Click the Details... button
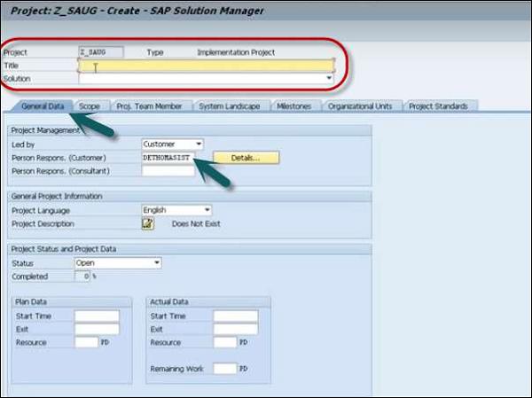Screen dimensions: 532x398 (246, 158)
